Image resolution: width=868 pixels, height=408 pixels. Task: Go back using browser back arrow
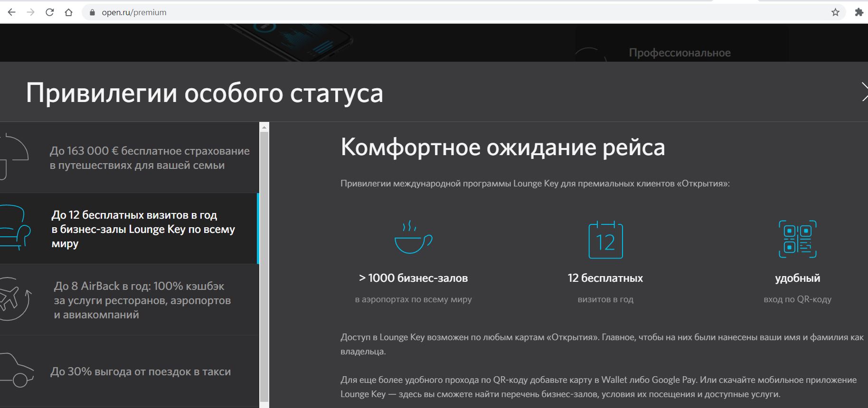pos(12,12)
